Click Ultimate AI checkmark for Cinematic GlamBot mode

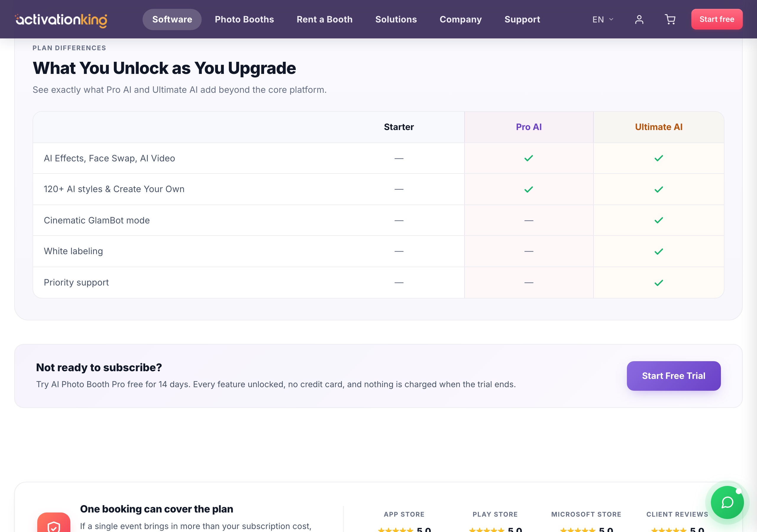coord(659,220)
